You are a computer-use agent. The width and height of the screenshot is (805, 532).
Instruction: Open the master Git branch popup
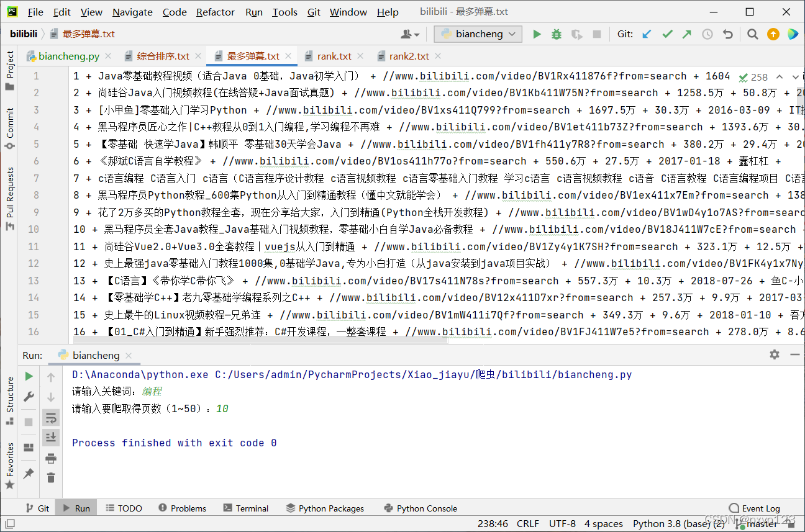(x=757, y=524)
